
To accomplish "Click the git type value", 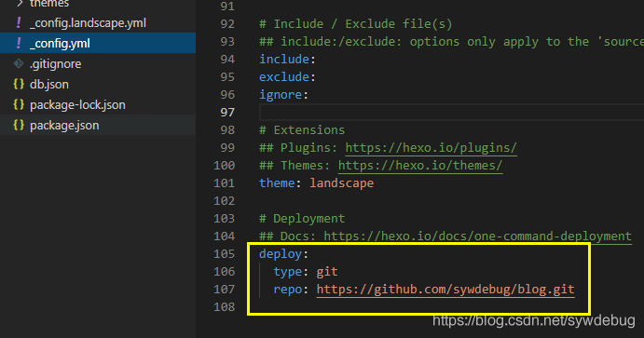I will click(x=327, y=272).
